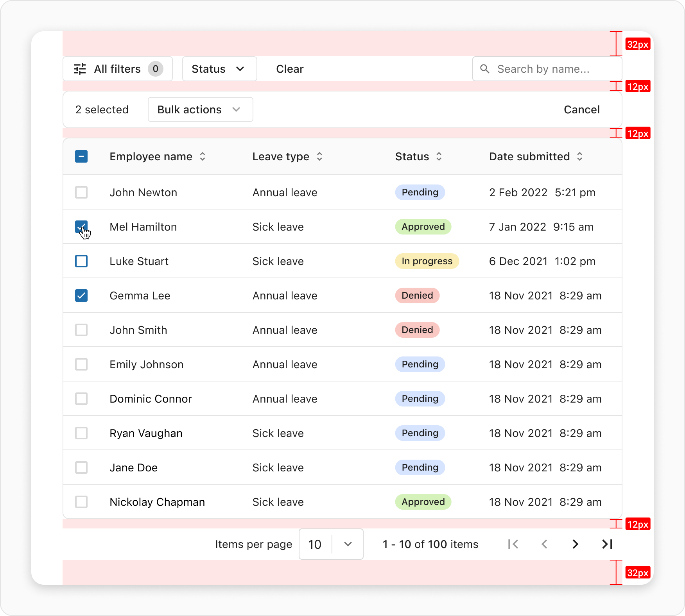
Task: Click the Leave type column header
Action: pyautogui.click(x=281, y=156)
